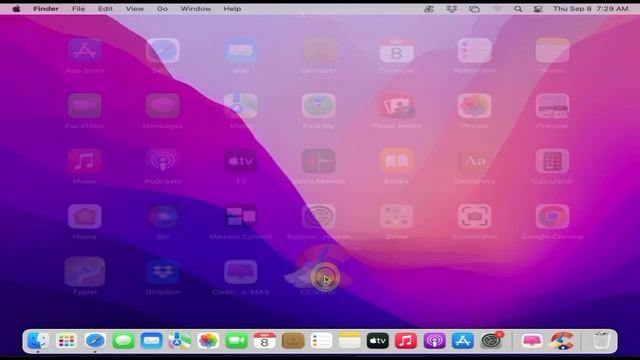Open Mission Control in Launchpad grid
This screenshot has width=640, height=360.
(240, 216)
